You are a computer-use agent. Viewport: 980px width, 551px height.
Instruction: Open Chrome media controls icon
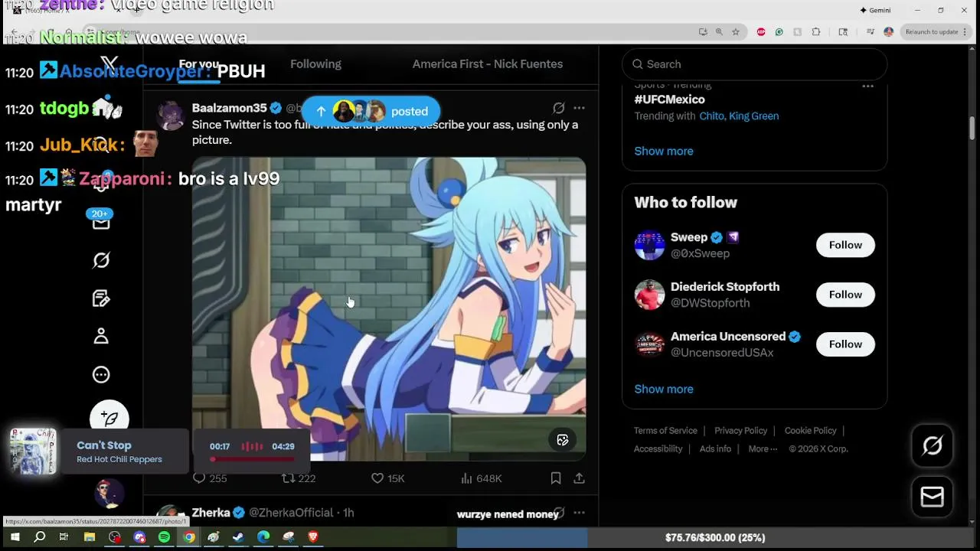coord(871,32)
